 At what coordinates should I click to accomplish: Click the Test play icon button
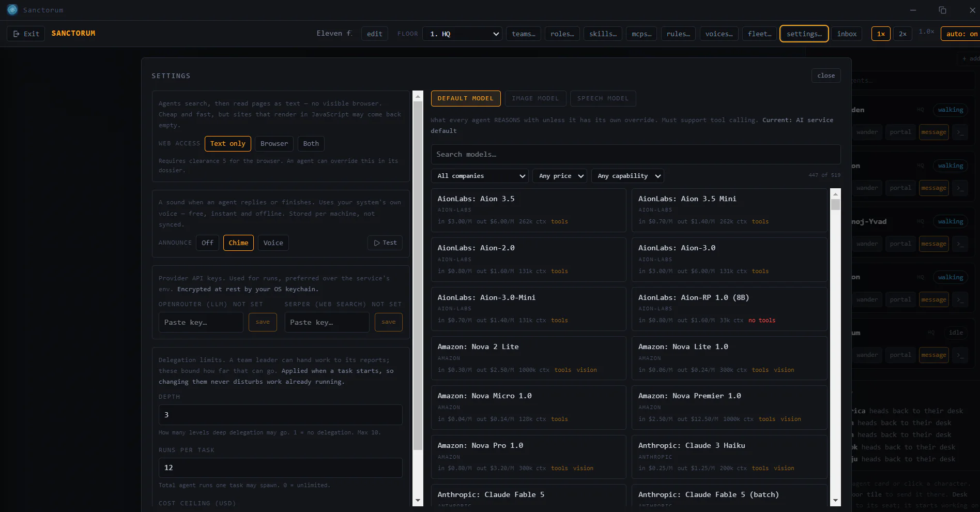tap(385, 243)
